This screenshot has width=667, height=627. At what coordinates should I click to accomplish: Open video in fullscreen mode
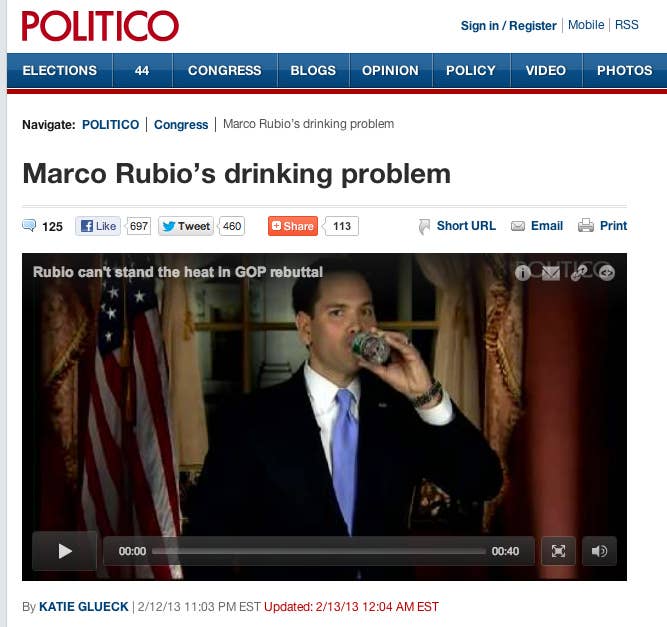pyautogui.click(x=558, y=551)
